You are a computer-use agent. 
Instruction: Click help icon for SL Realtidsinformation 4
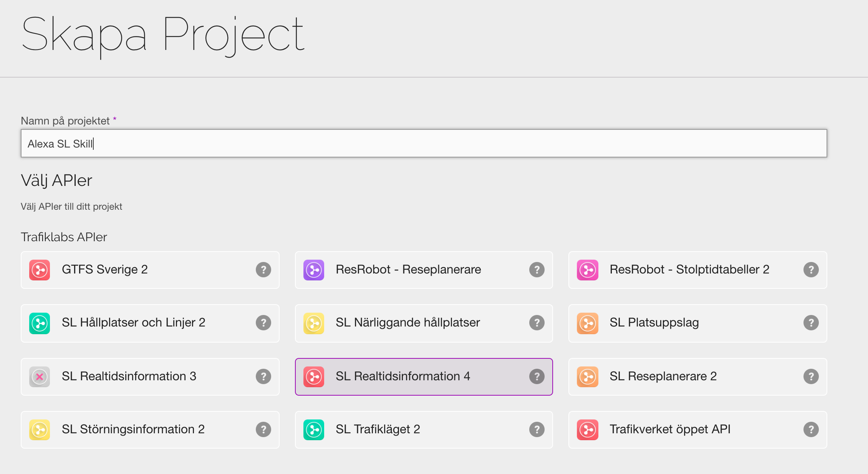(x=537, y=376)
